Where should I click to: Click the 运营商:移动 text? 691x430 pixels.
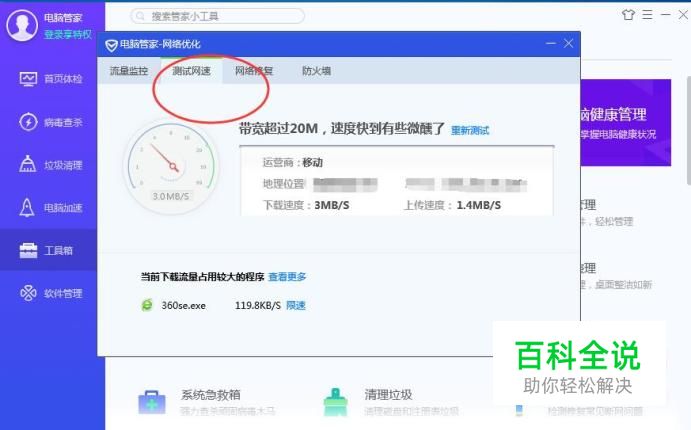coord(293,163)
